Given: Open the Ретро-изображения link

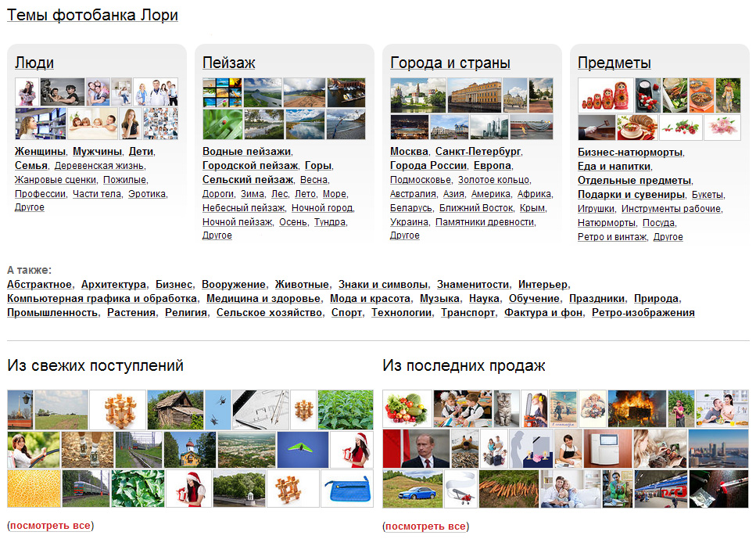Looking at the screenshot, I should (643, 312).
